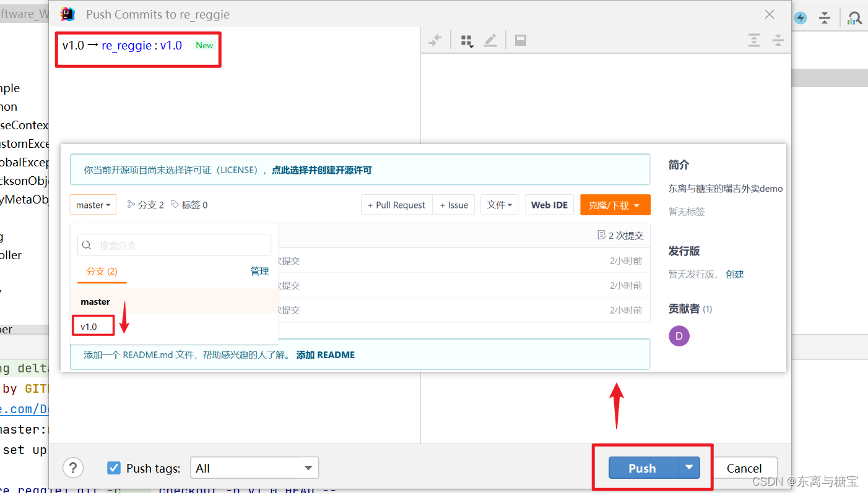Click the 搜索分支 search field
The image size is (868, 493).
pyautogui.click(x=174, y=245)
